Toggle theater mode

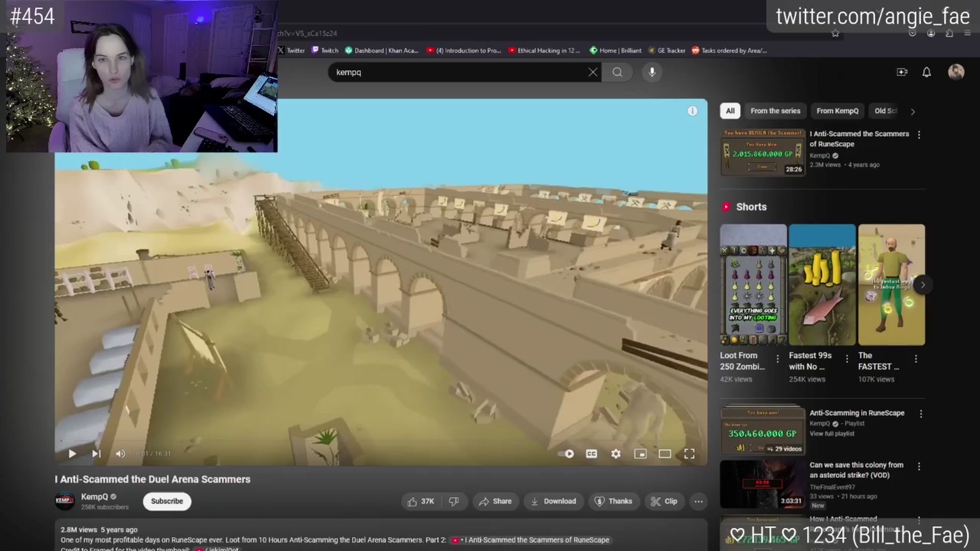pyautogui.click(x=665, y=454)
